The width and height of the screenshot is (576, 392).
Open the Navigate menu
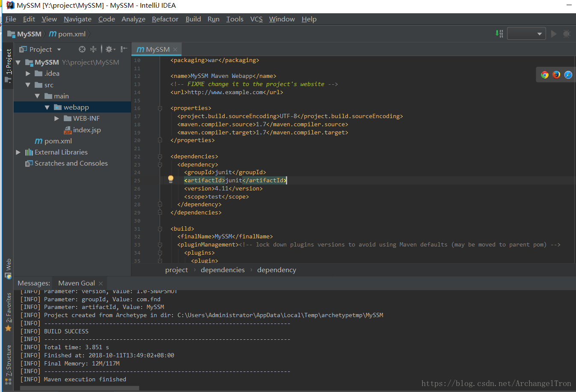point(77,19)
